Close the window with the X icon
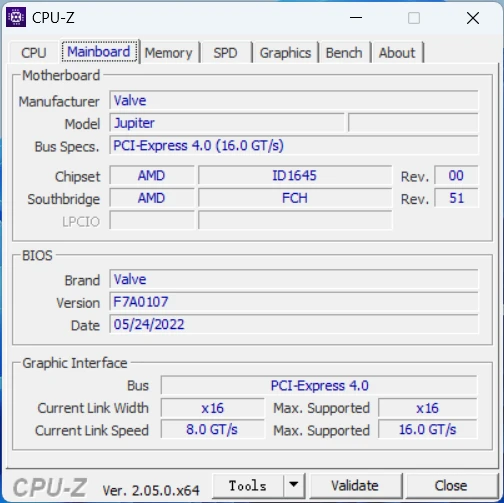The image size is (504, 503). [x=473, y=18]
